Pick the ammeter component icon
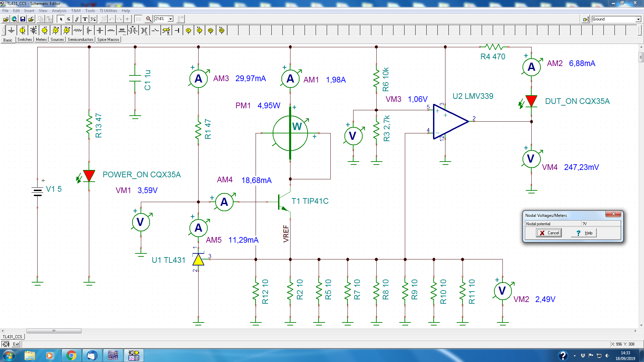 (67, 31)
